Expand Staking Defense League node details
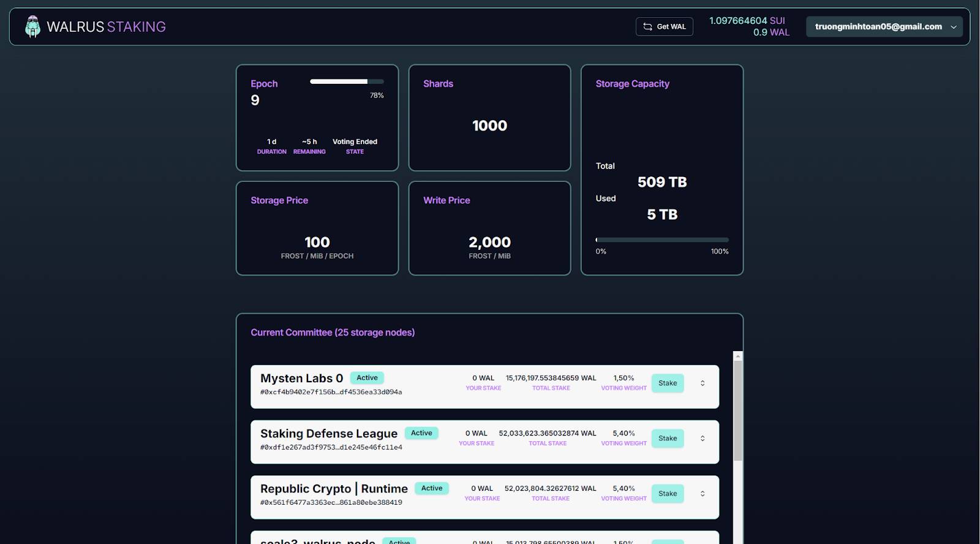 [x=703, y=438]
